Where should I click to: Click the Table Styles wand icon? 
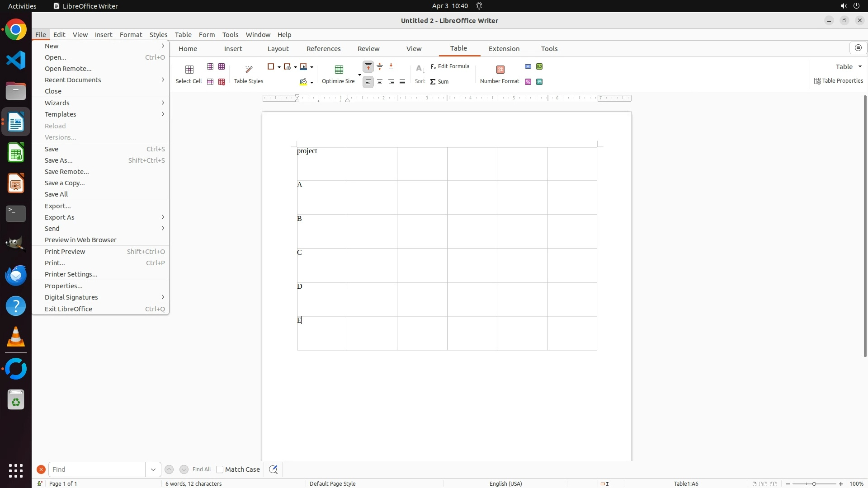[x=249, y=69]
